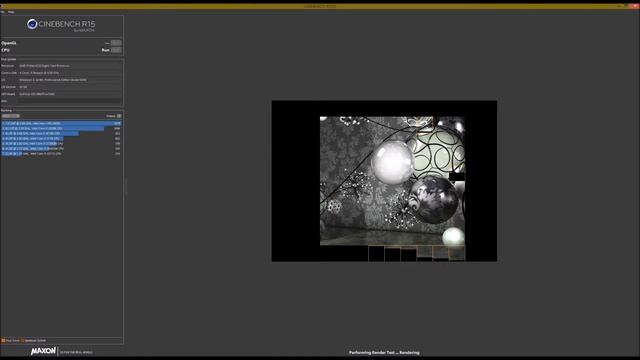Open the Help menu
This screenshot has width=640, height=360.
point(11,12)
